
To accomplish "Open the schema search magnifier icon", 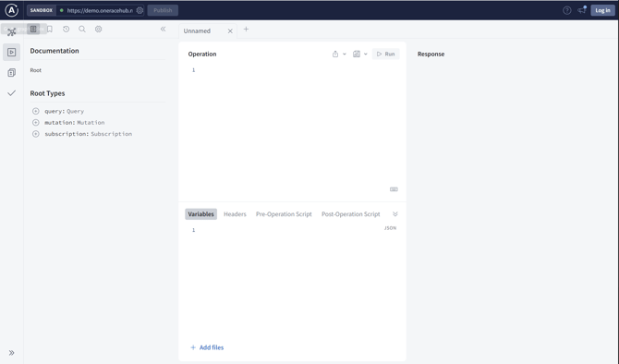I will pyautogui.click(x=82, y=30).
